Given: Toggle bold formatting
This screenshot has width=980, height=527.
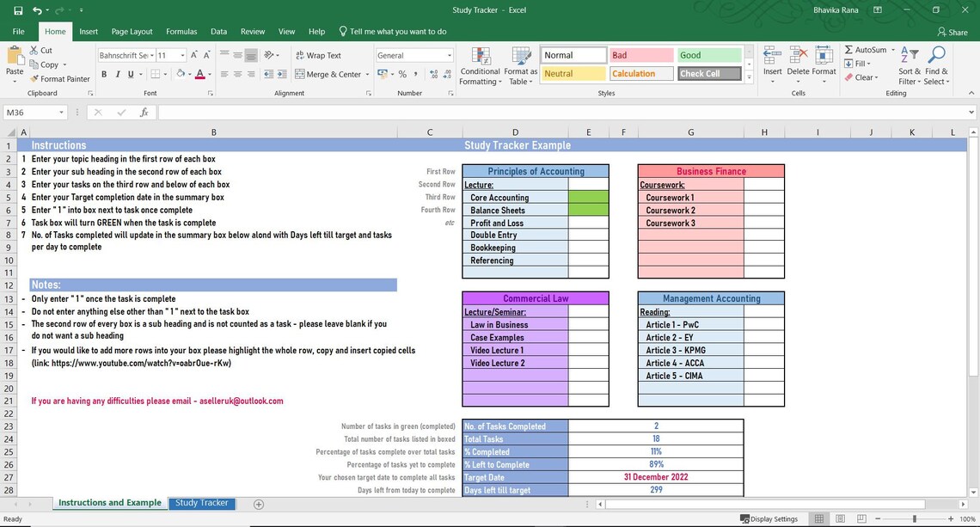Looking at the screenshot, I should [x=103, y=74].
